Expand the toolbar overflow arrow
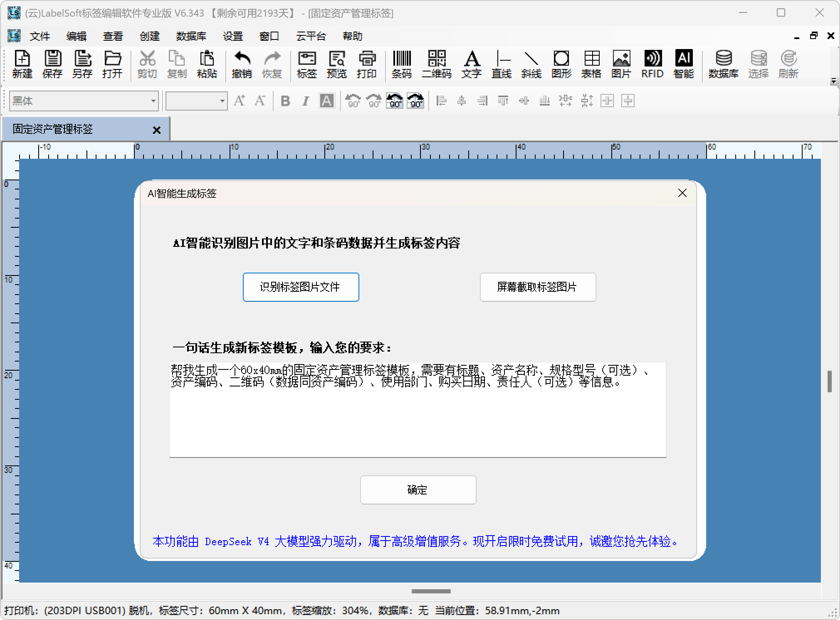The width and height of the screenshot is (840, 620). (x=833, y=81)
